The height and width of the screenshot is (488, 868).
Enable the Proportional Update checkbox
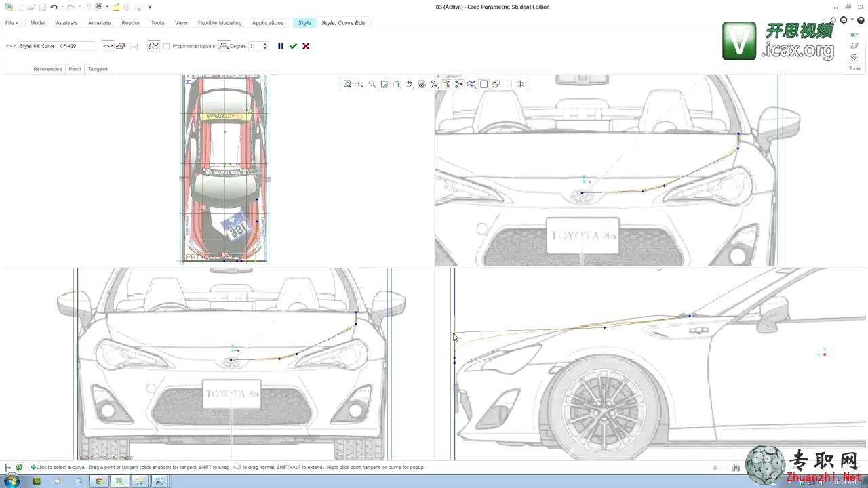click(167, 46)
